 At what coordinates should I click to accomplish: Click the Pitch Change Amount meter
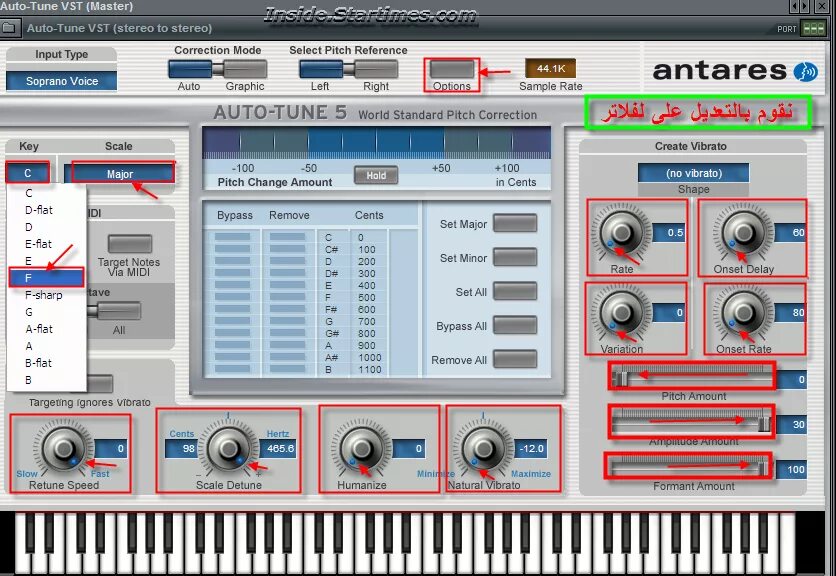point(376,142)
